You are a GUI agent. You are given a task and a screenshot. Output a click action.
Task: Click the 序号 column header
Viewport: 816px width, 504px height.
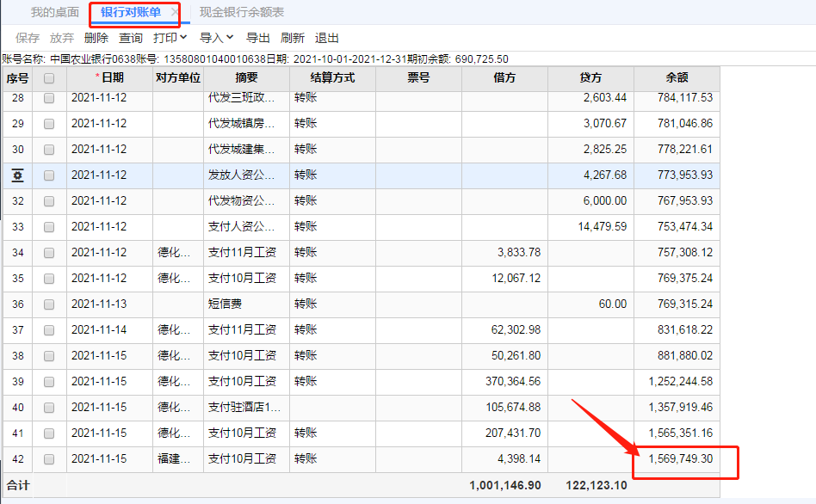tap(18, 78)
